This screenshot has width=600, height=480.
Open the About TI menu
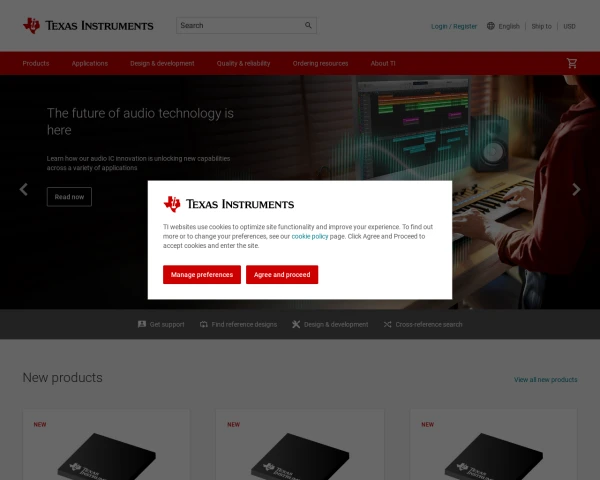click(x=383, y=63)
